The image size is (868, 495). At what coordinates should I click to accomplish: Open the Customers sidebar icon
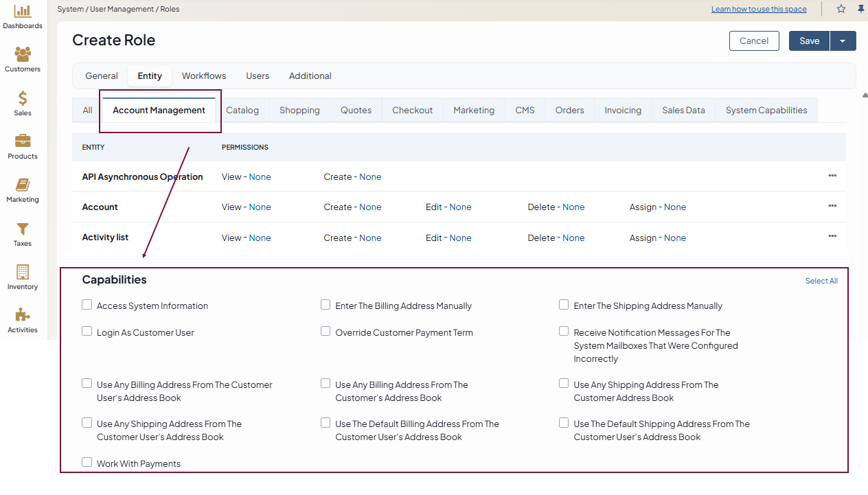23,54
